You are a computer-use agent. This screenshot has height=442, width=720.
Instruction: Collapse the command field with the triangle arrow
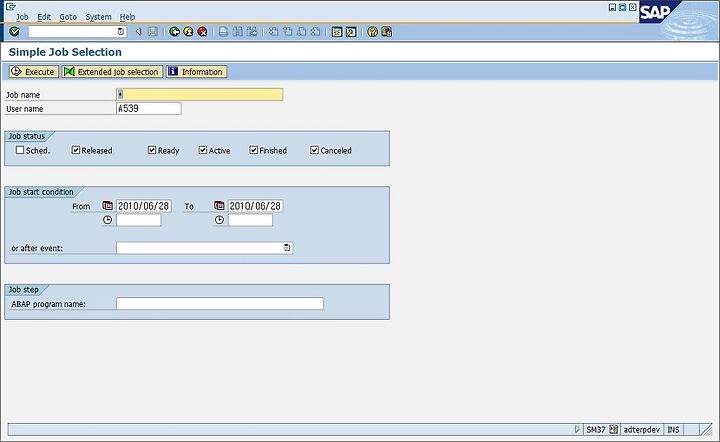coord(138,32)
